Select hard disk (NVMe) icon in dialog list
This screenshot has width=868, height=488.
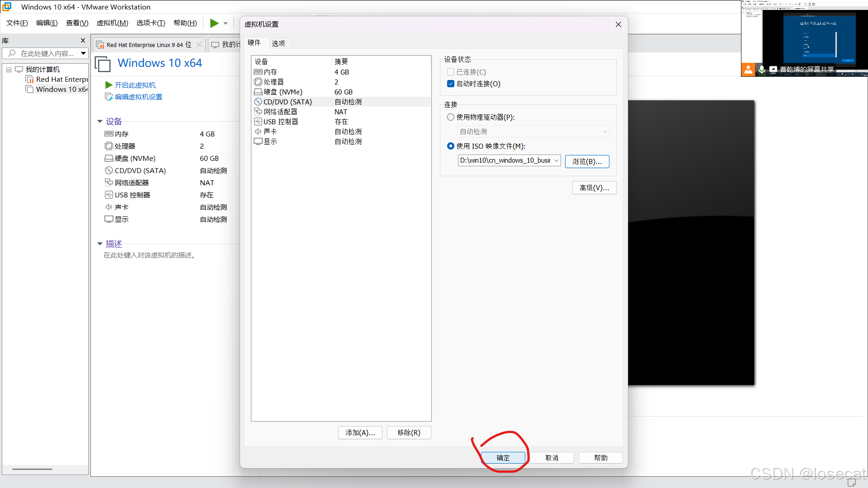[258, 92]
